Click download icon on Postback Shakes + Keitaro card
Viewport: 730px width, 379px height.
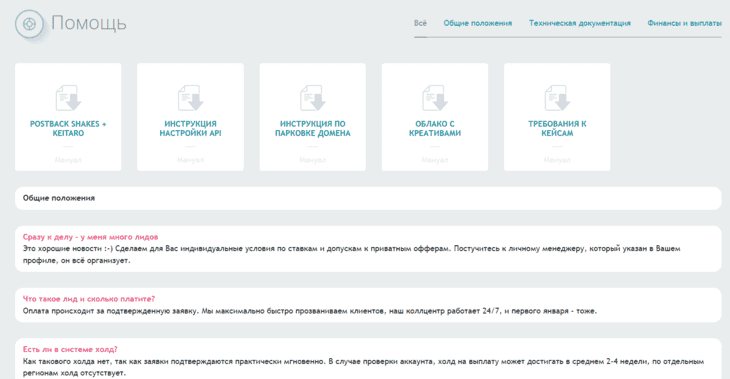(68, 98)
